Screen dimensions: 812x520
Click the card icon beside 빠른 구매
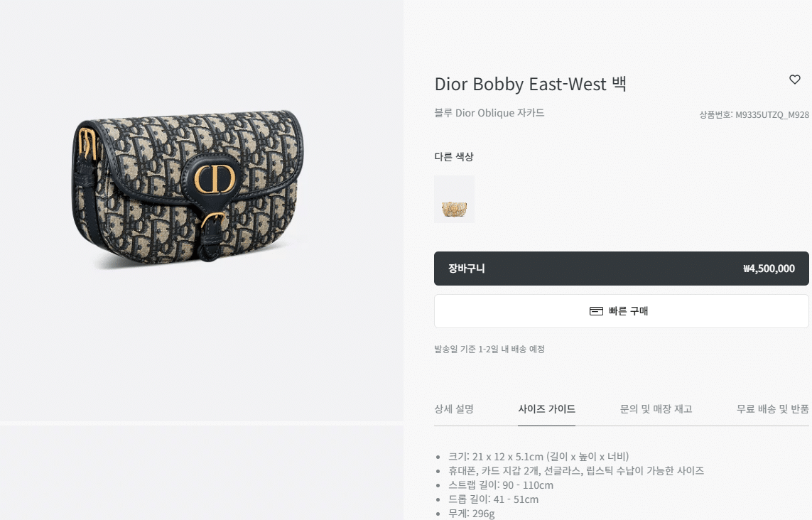[596, 311]
